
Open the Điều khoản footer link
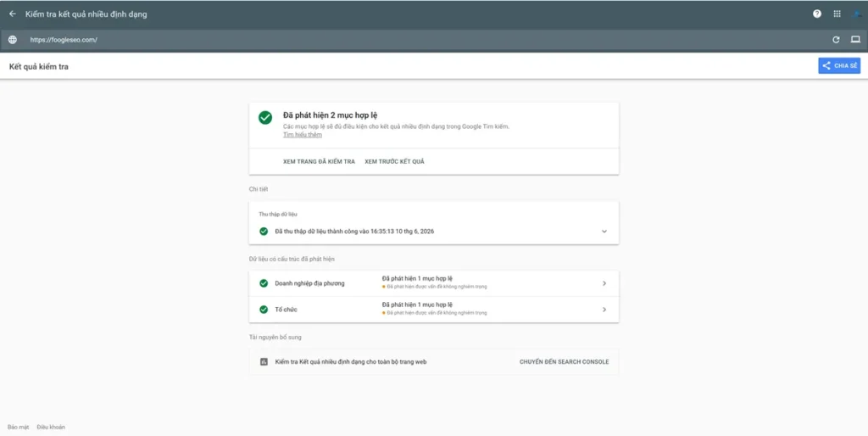[51, 428]
